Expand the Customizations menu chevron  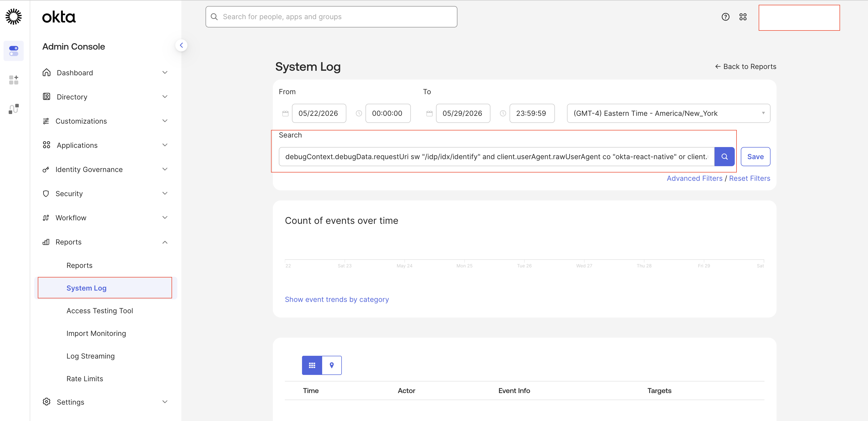coord(165,121)
